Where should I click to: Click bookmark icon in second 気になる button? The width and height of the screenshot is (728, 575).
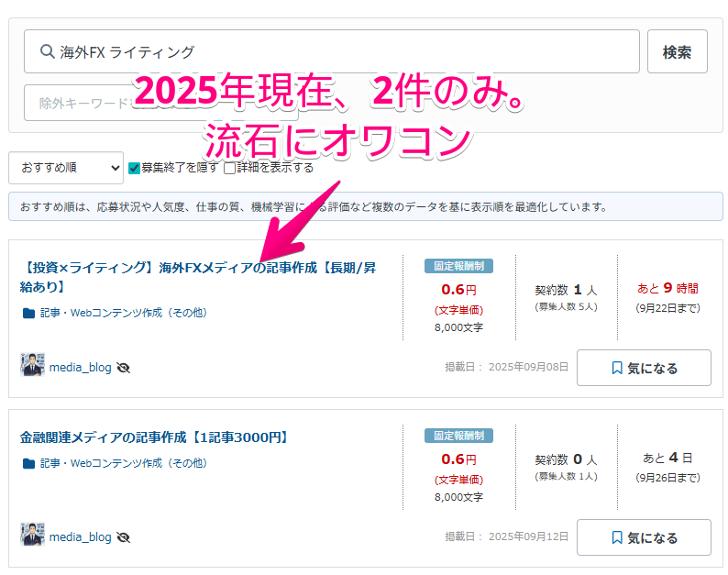pos(617,537)
